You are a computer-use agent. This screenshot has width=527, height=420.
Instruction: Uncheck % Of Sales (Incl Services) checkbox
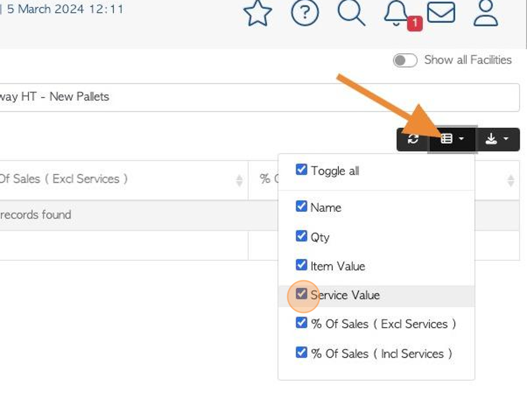pyautogui.click(x=301, y=352)
